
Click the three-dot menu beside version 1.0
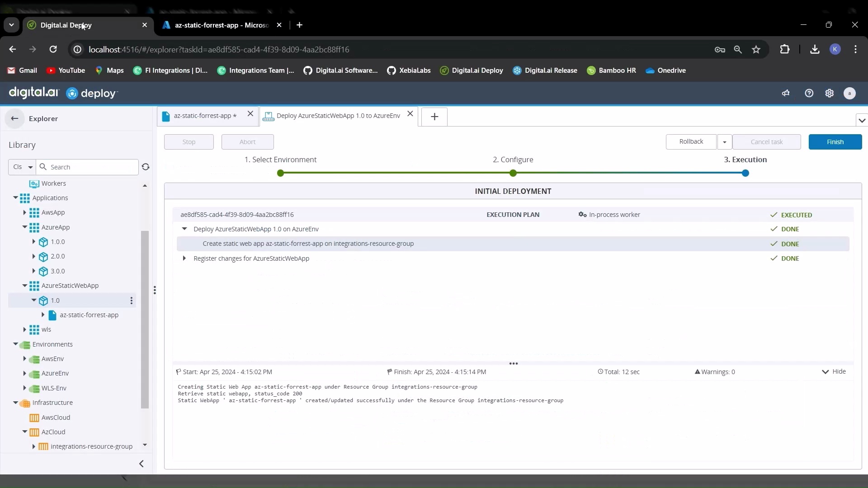coord(131,300)
